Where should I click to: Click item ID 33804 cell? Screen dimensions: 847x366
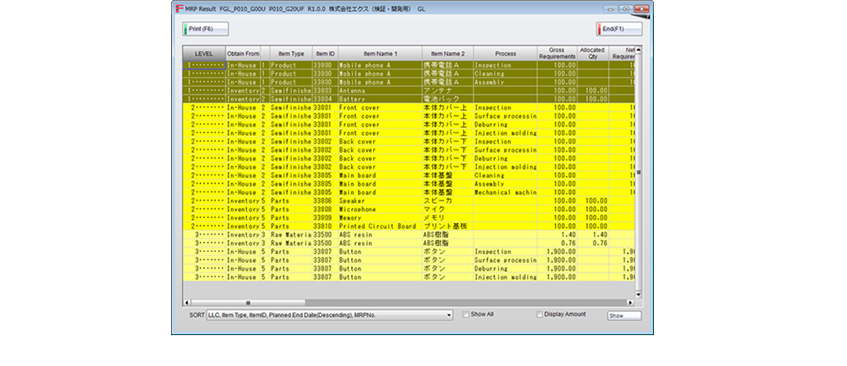tap(325, 99)
